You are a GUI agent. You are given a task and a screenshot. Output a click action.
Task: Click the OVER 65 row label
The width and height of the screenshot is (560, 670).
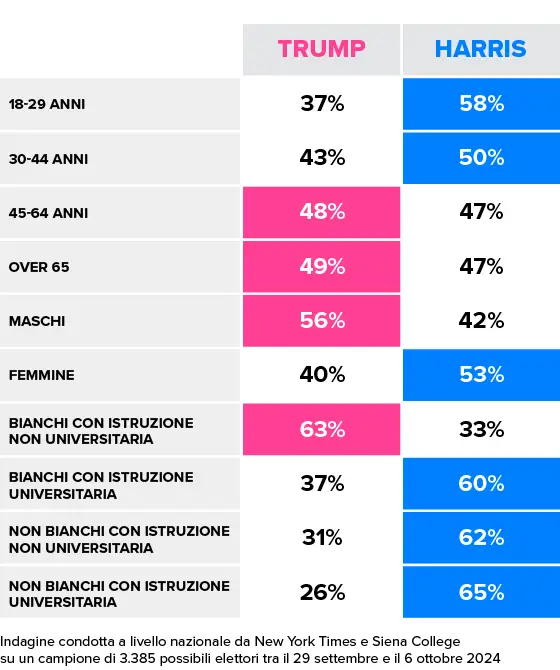[39, 267]
